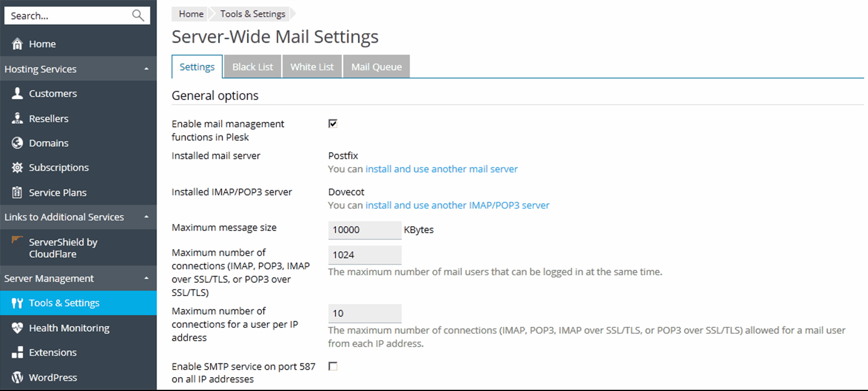Click the maximum connections field showing 1024
This screenshot has height=391, width=868.
coord(365,254)
